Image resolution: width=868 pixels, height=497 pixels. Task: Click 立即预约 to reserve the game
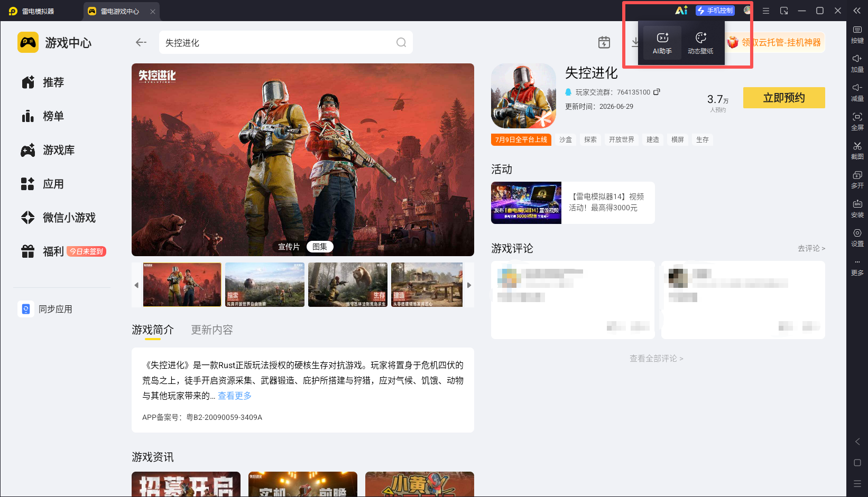pyautogui.click(x=784, y=98)
